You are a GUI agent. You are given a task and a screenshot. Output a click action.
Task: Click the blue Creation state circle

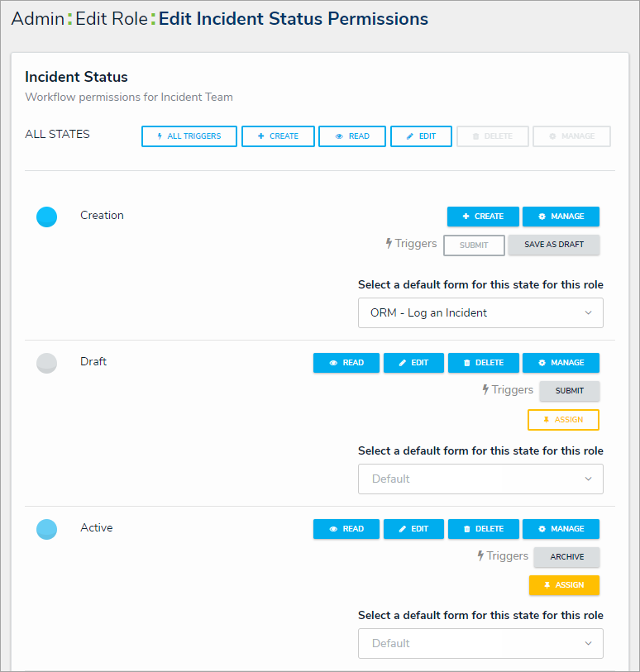(x=47, y=217)
